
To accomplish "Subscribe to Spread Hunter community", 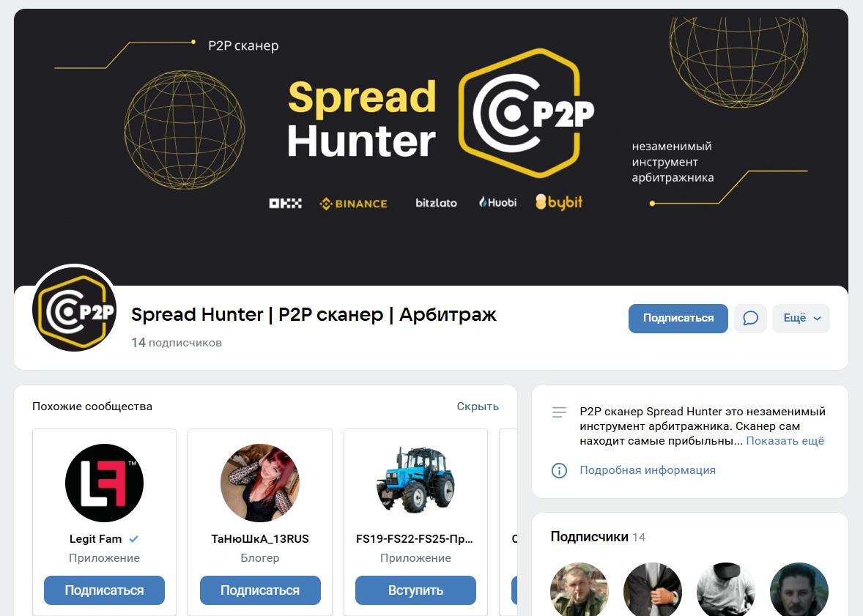I will [x=678, y=318].
